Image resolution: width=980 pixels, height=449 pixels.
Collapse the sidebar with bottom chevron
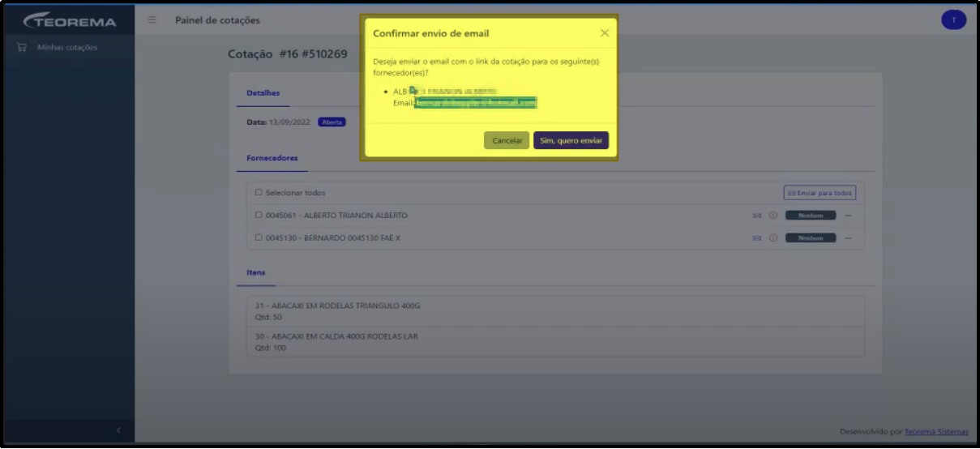coord(118,430)
